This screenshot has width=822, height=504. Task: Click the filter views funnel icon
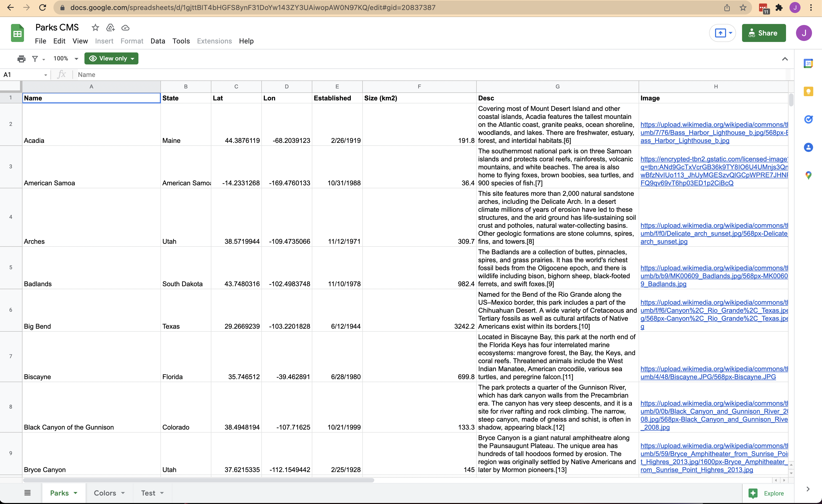click(35, 59)
